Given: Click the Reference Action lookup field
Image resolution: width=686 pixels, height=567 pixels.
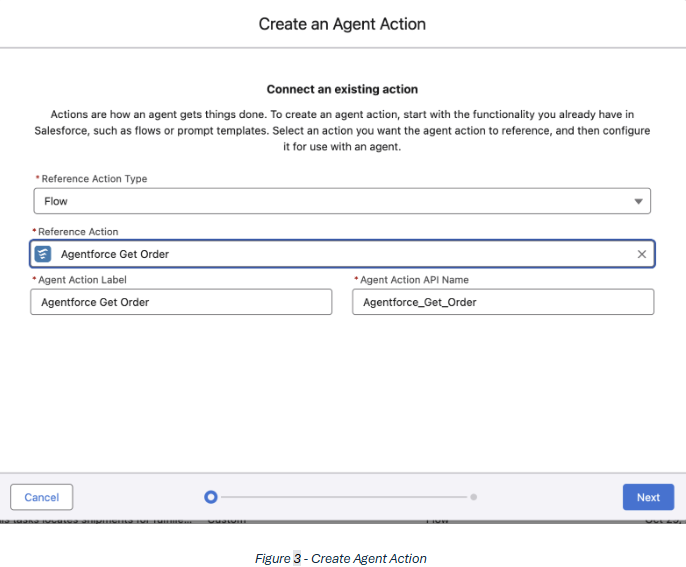Looking at the screenshot, I should pyautogui.click(x=342, y=254).
